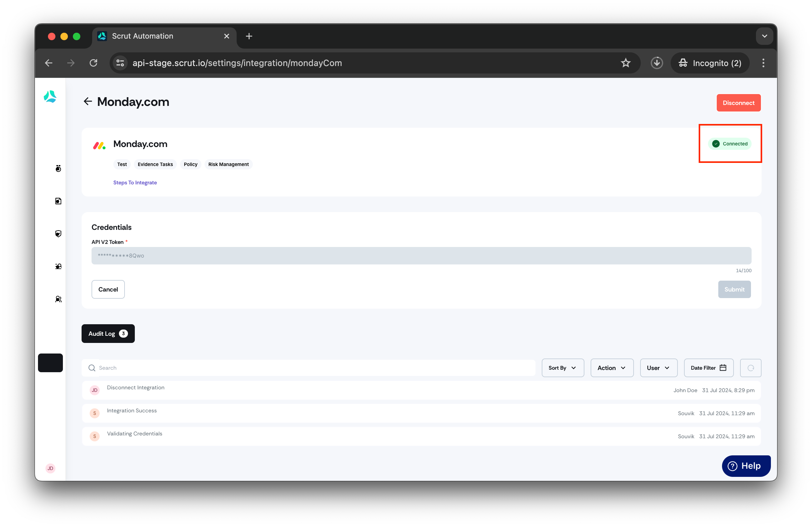Click the Evidence Tasks tag
The width and height of the screenshot is (812, 527).
point(155,164)
